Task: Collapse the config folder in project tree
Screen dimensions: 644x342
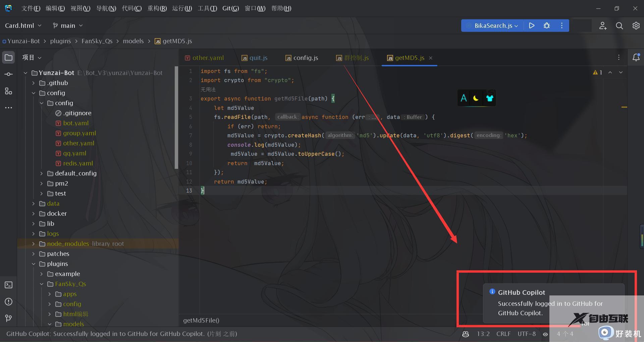Action: [x=34, y=93]
